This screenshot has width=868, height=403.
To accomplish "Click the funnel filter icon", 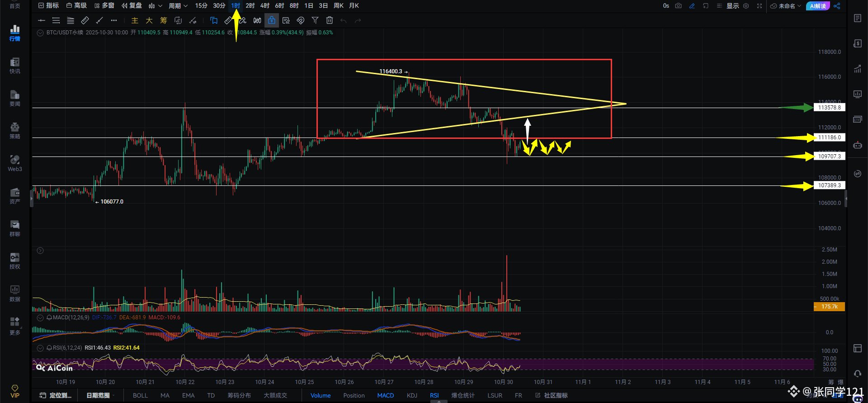I will pyautogui.click(x=315, y=20).
